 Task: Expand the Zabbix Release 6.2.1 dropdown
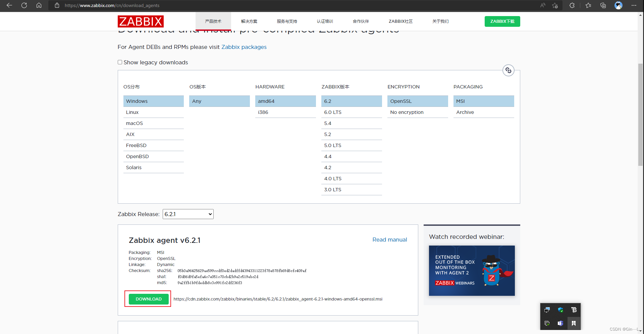188,214
